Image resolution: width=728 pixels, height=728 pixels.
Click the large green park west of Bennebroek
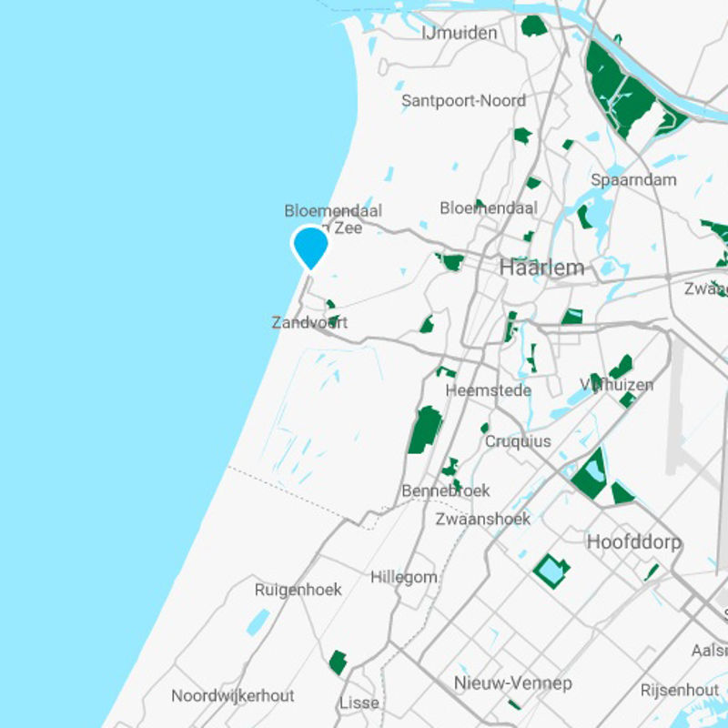[424, 430]
